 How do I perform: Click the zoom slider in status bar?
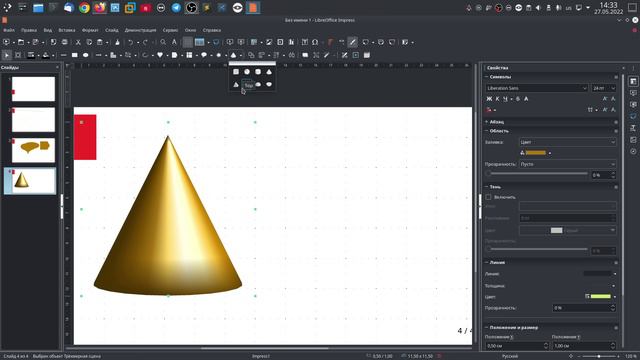point(599,356)
